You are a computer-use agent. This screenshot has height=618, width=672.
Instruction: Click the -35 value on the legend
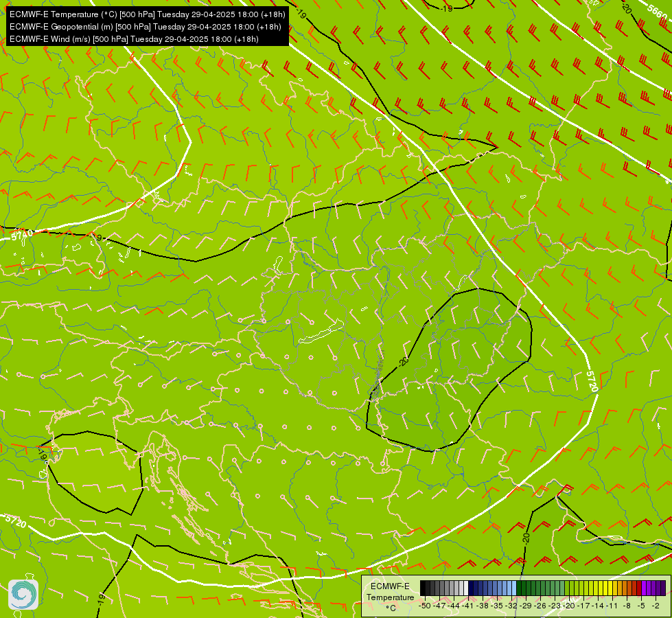[497, 606]
